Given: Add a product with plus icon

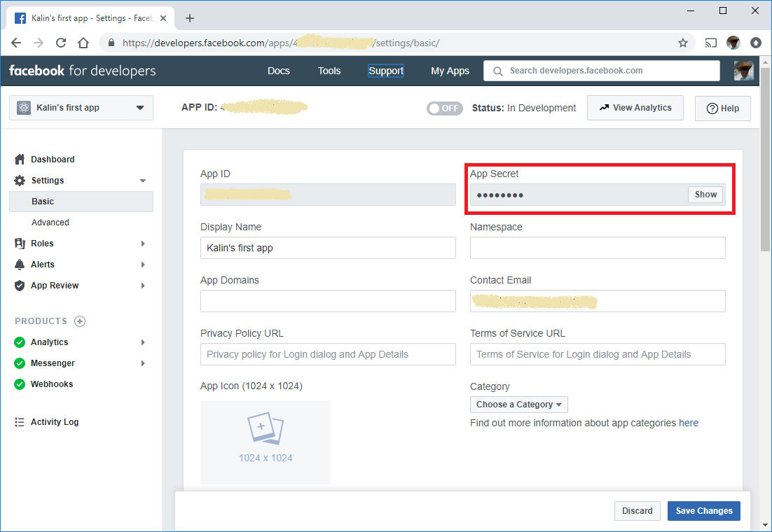Looking at the screenshot, I should click(80, 321).
